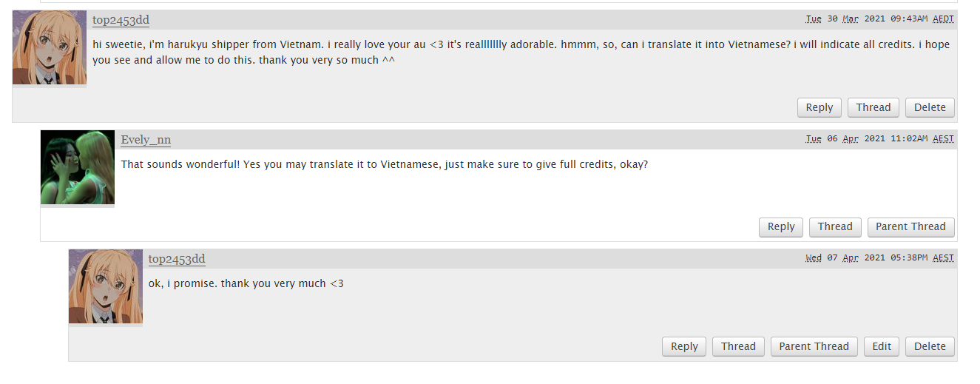
Task: Go to Parent Thread of the 07 Apr comment
Action: 814,346
